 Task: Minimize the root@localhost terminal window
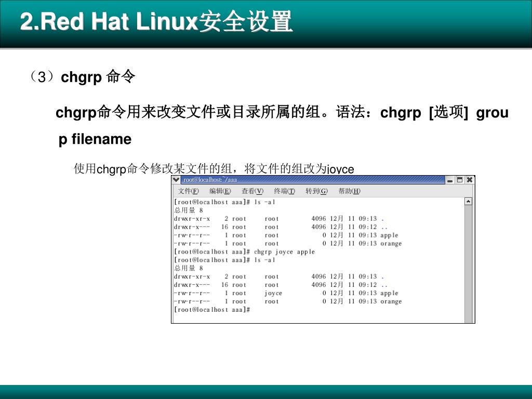point(450,180)
